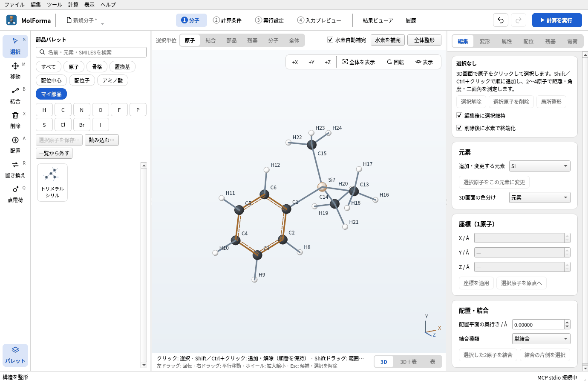The image size is (588, 383).
Task: Click the 回転 rotate view button
Action: [x=395, y=62]
